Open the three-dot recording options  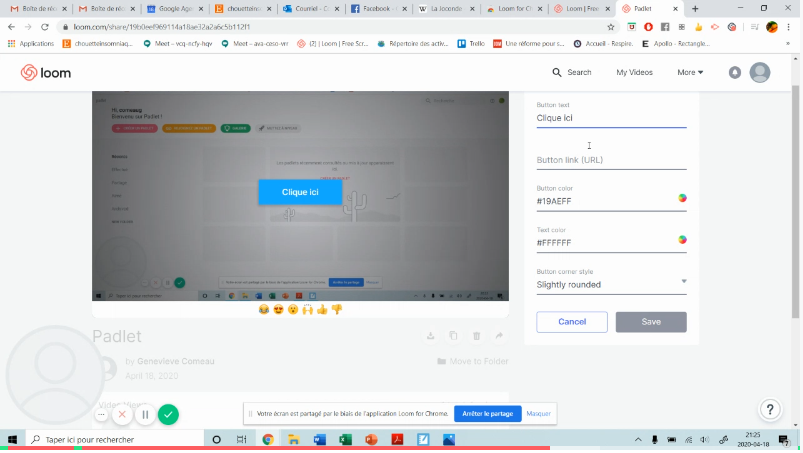point(101,414)
